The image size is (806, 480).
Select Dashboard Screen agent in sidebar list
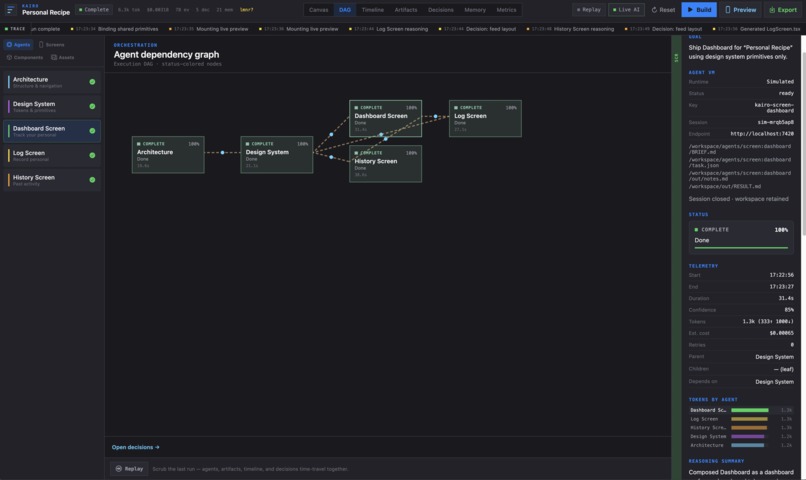(x=52, y=131)
